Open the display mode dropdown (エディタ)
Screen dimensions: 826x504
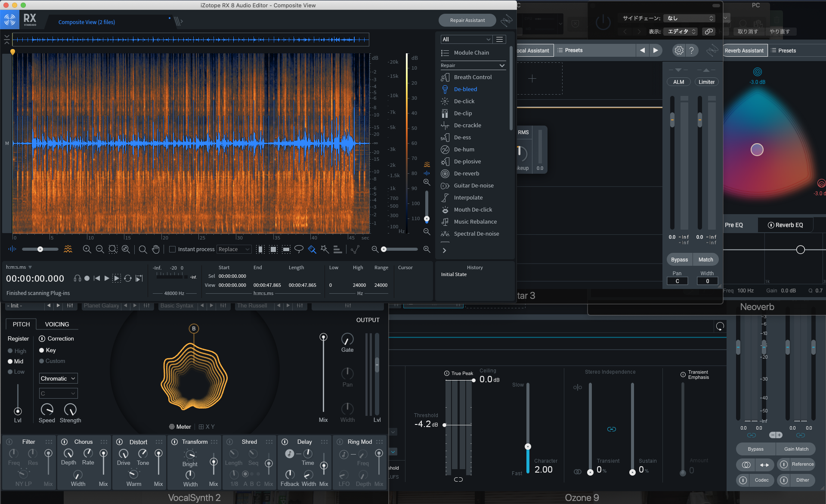(681, 31)
